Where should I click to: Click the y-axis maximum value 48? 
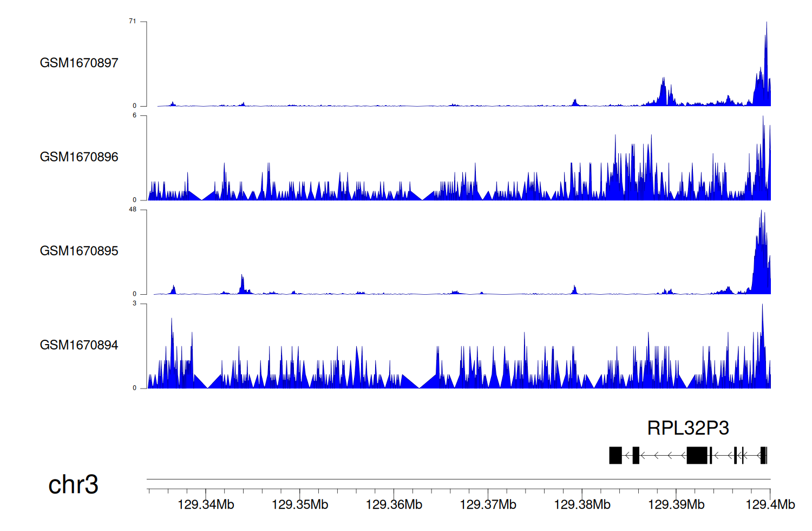pyautogui.click(x=133, y=210)
